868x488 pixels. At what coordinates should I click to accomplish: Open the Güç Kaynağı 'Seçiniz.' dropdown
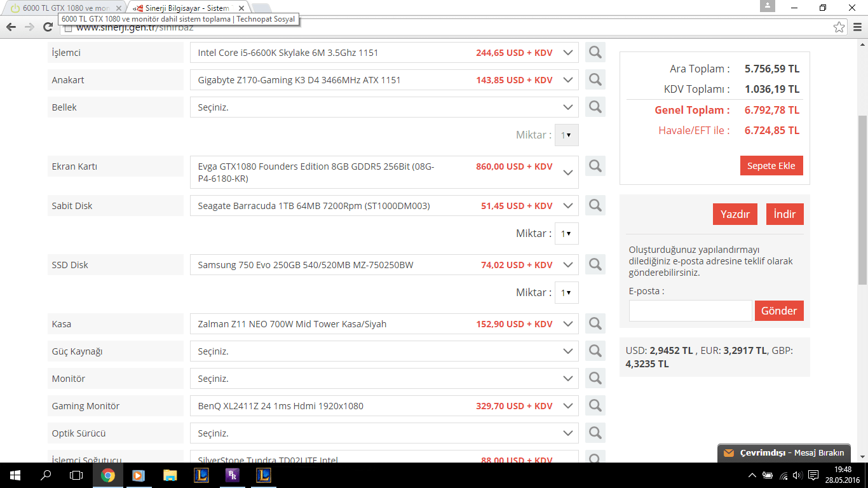tap(384, 351)
